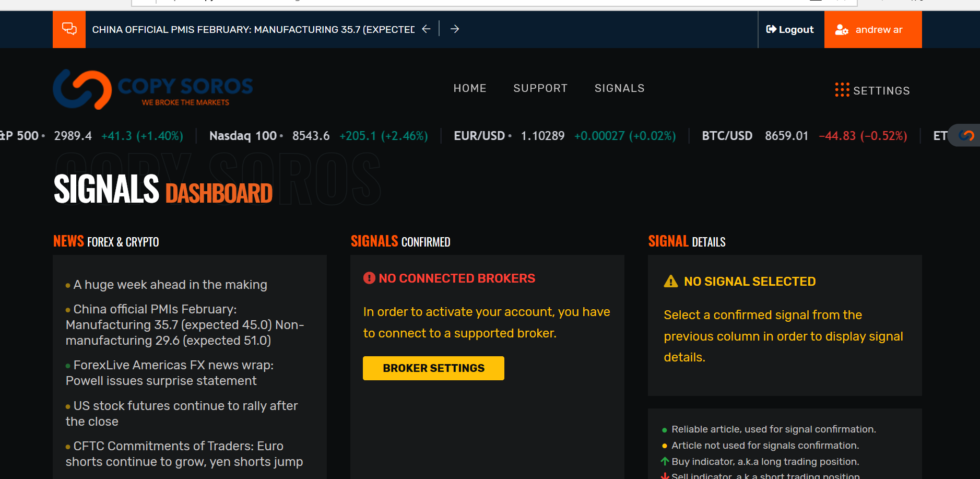The width and height of the screenshot is (980, 479).
Task: Click the SIGNAL DETAILS heading
Action: [687, 241]
